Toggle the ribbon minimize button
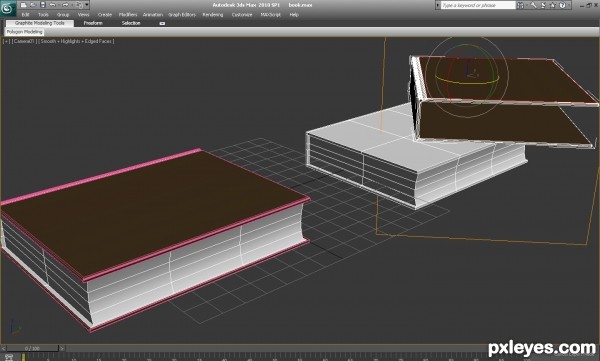This screenshot has height=361, width=600. pyautogui.click(x=162, y=23)
